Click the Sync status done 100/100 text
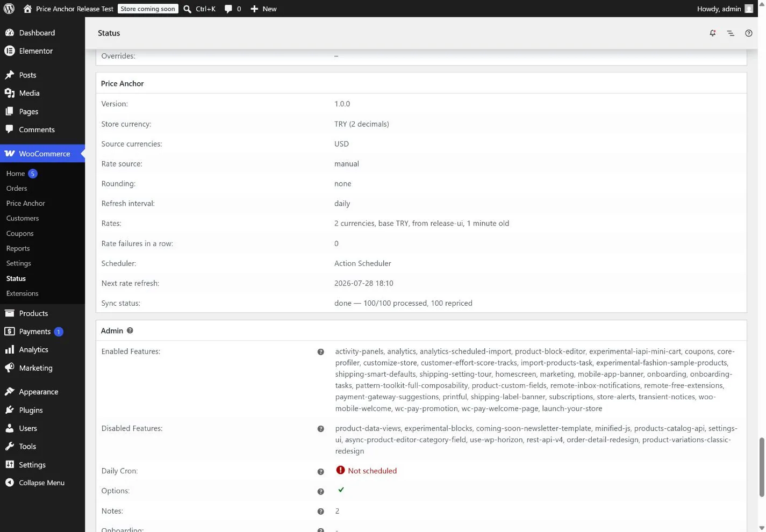This screenshot has width=766, height=532. click(x=403, y=303)
